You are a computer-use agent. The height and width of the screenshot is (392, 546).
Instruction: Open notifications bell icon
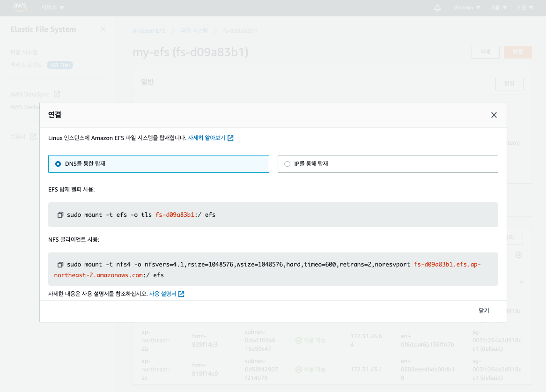coord(437,7)
